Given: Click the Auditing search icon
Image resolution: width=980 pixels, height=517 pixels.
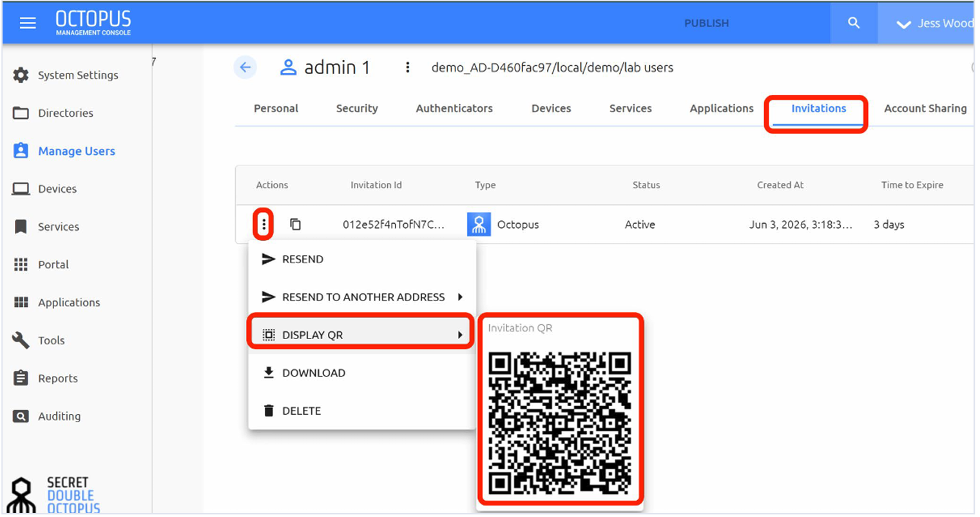Looking at the screenshot, I should click(x=21, y=416).
